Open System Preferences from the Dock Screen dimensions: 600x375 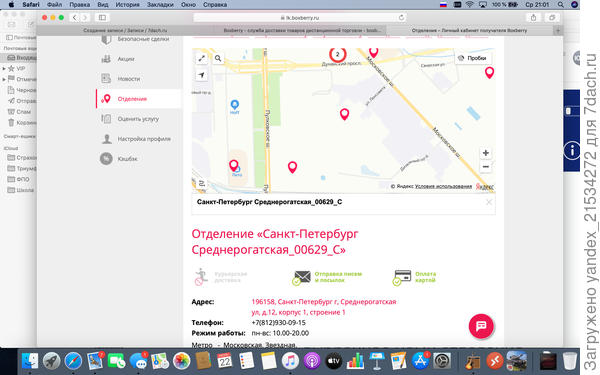pos(442,360)
